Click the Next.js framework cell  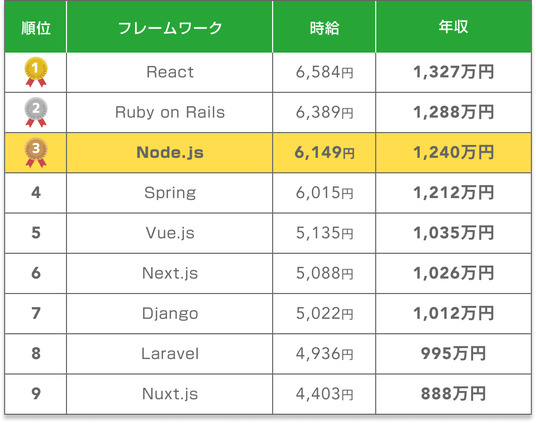170,273
